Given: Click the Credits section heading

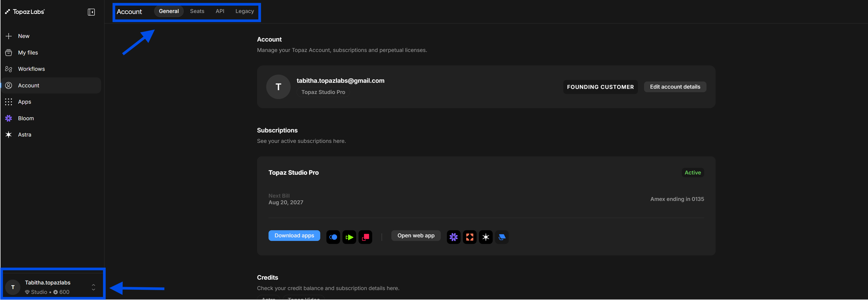Looking at the screenshot, I should 268,277.
